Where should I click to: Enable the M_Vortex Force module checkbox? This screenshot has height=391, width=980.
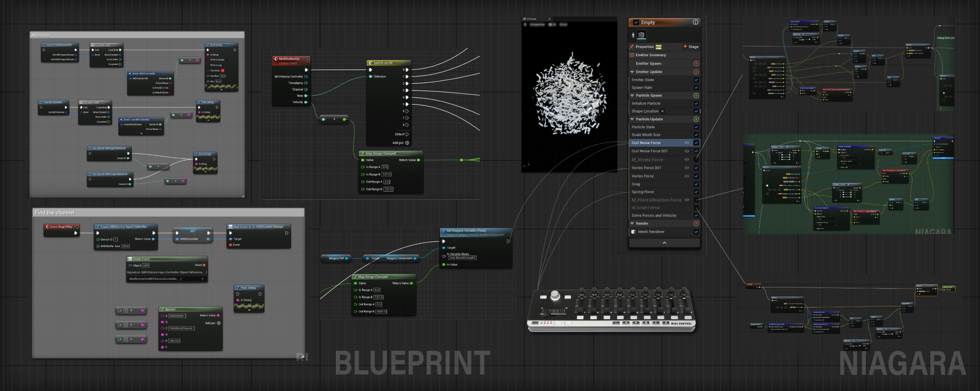696,160
